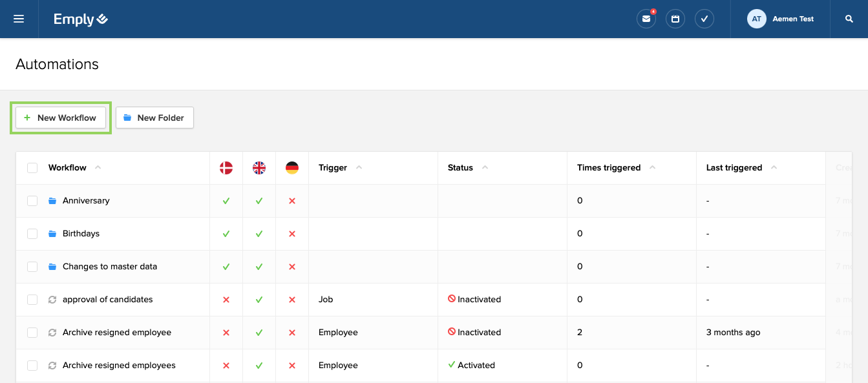Click the tasks checkmark icon in top bar
Screen dimensions: 868x383
[x=704, y=19]
